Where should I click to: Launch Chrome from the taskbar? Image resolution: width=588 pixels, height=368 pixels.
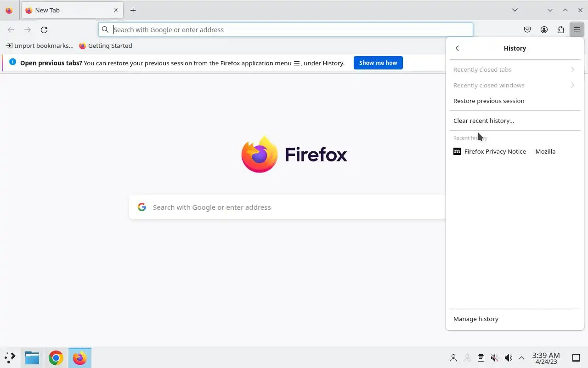click(x=56, y=357)
